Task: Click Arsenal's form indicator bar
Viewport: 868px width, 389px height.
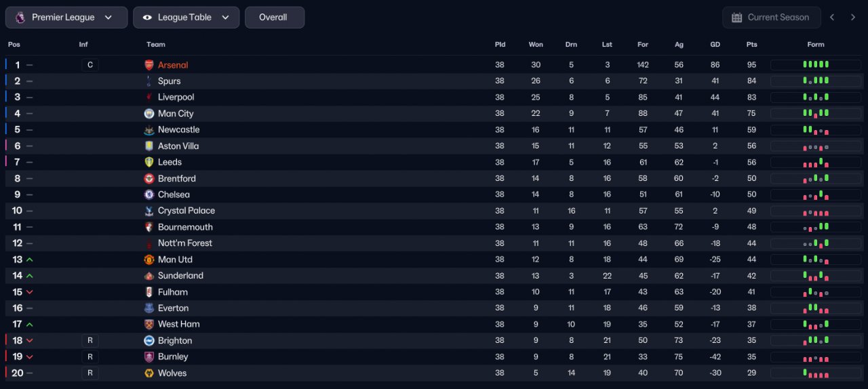Action: [816, 65]
